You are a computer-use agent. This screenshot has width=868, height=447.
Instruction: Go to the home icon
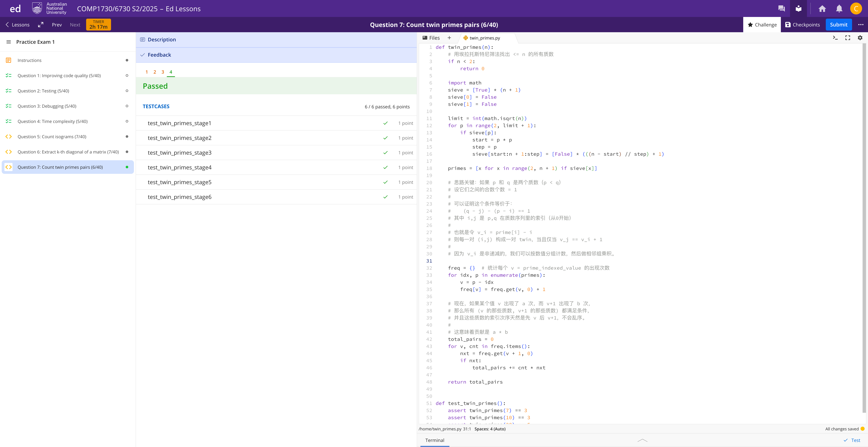[x=822, y=8]
